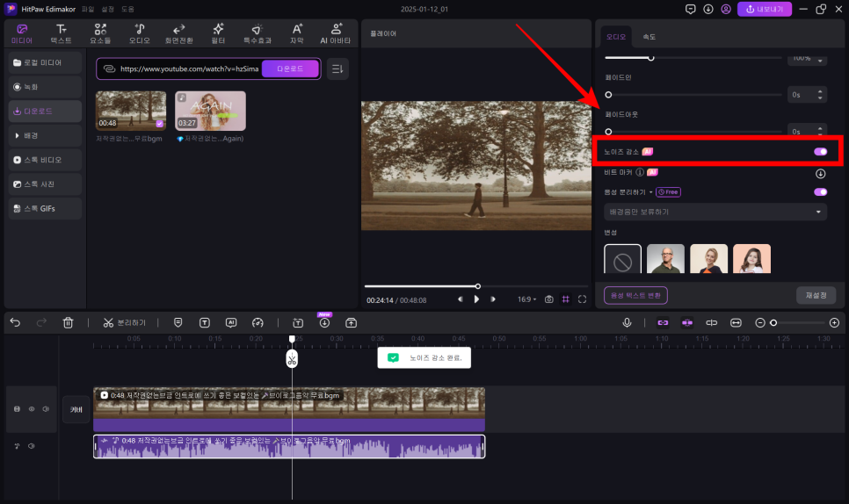Click the 음성 텍스트 변환 button
This screenshot has width=849, height=504.
click(635, 295)
